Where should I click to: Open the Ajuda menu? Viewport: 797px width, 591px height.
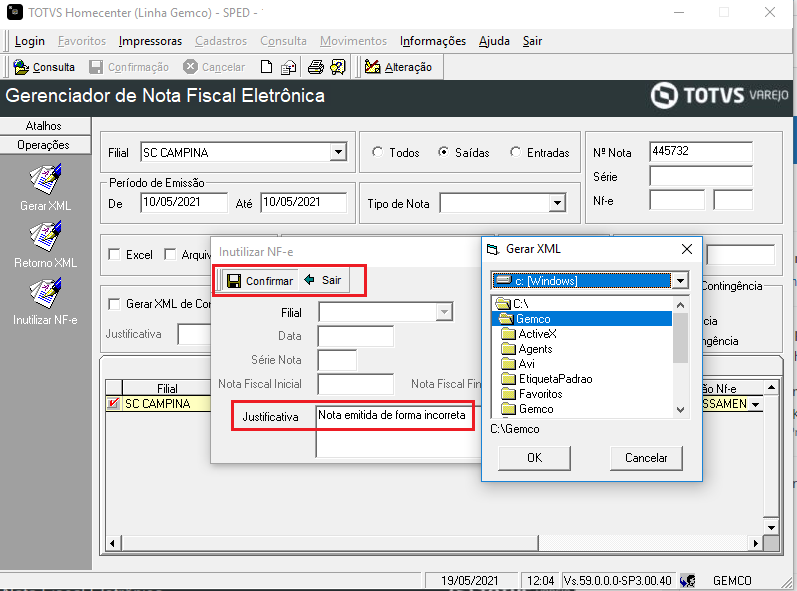pyautogui.click(x=494, y=41)
